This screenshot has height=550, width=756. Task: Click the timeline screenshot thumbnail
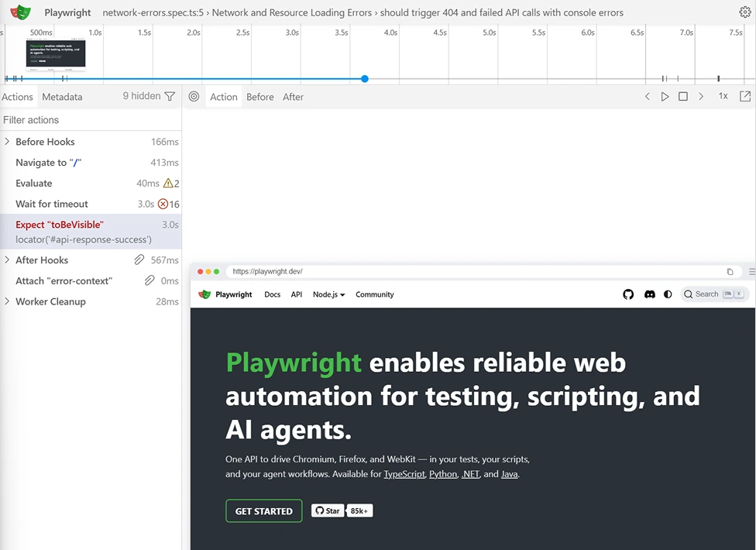tap(56, 54)
